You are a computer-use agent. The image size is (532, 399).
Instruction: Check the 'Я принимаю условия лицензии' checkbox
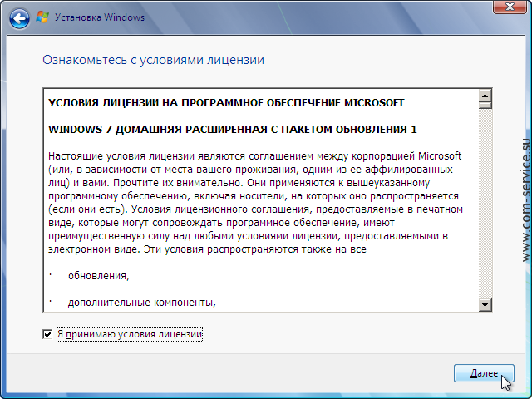point(47,334)
